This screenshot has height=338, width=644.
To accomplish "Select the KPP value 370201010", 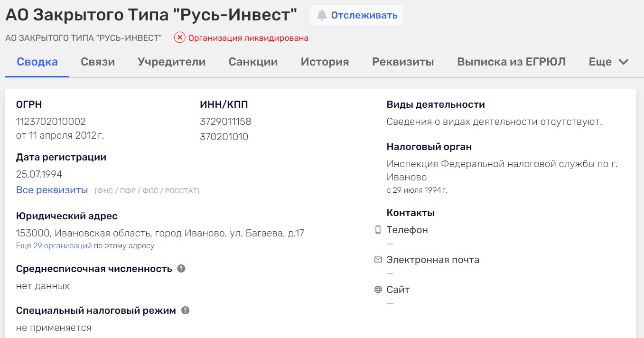I will [x=224, y=137].
